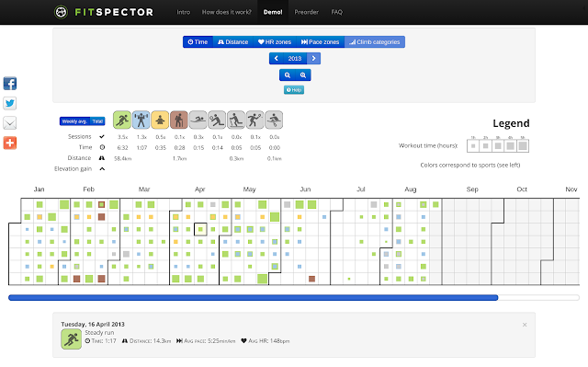Toggle the rowing sport filter icon
Screen dimensions: 588x367
274,120
